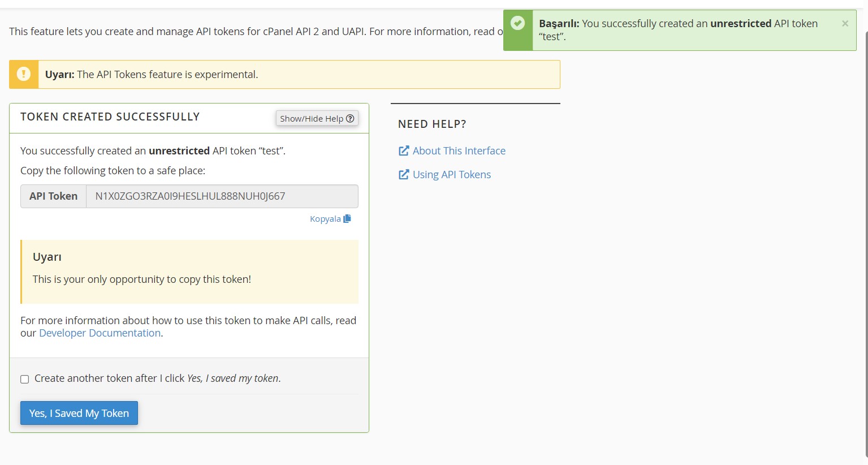868x465 pixels.
Task: Close the success notification banner
Action: coord(845,24)
